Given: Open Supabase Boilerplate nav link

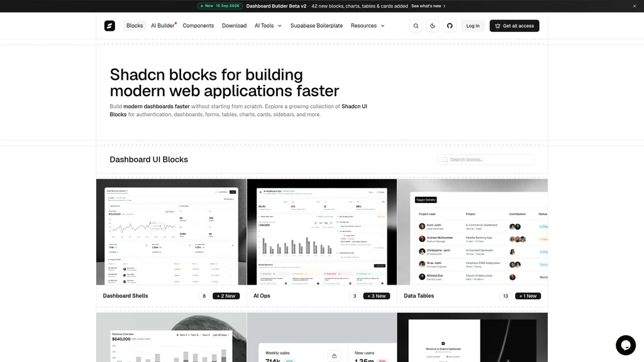Looking at the screenshot, I should (x=317, y=26).
